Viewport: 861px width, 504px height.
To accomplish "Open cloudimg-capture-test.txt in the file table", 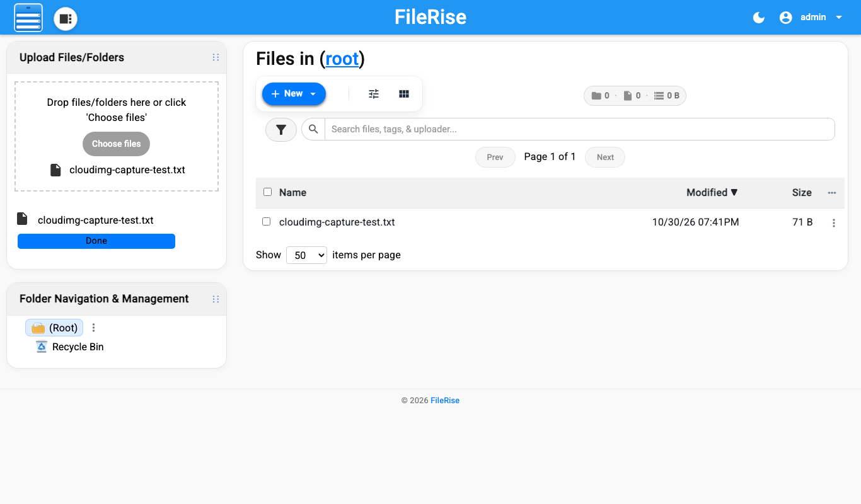I will (x=337, y=222).
